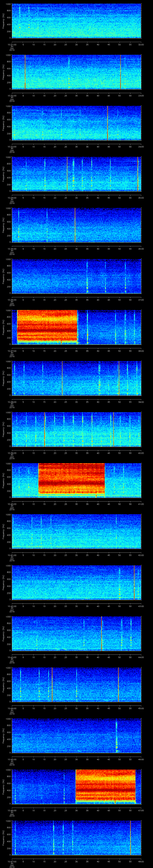Select the loud red broadband block in the 10:46:00 panel
Screen dimensions: 153x868
(x=106, y=785)
